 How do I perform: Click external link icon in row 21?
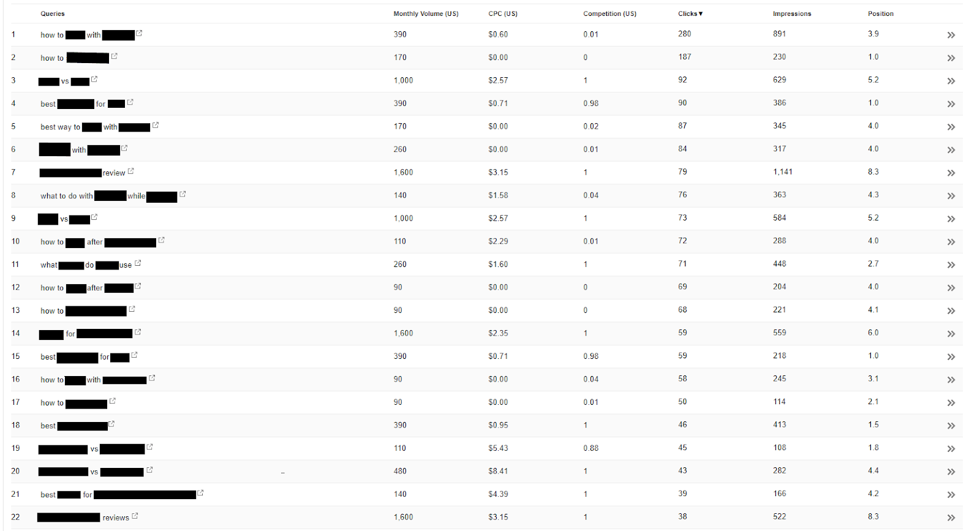click(x=200, y=492)
